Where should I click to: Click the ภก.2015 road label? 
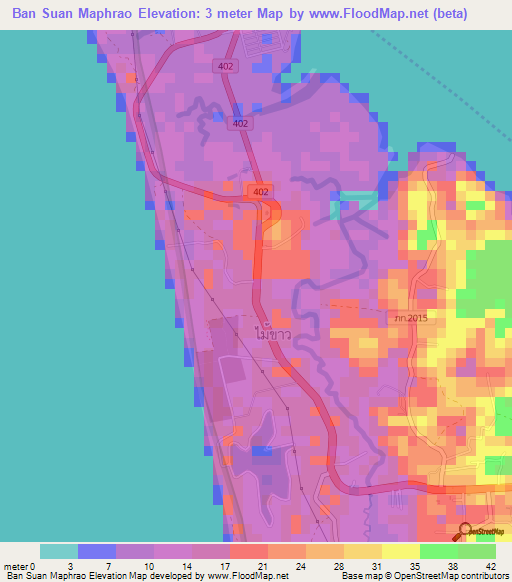411,318
